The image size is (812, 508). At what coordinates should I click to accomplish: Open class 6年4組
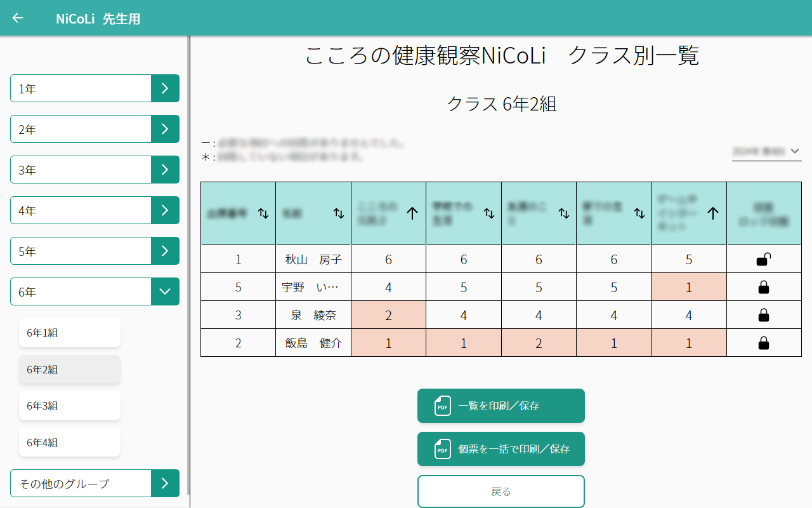[x=70, y=443]
